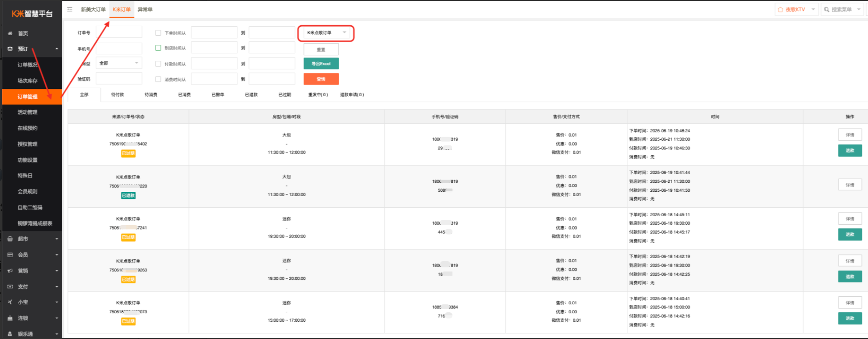Open the 房型 全部 dropdown
The width and height of the screenshot is (868, 339).
click(119, 63)
